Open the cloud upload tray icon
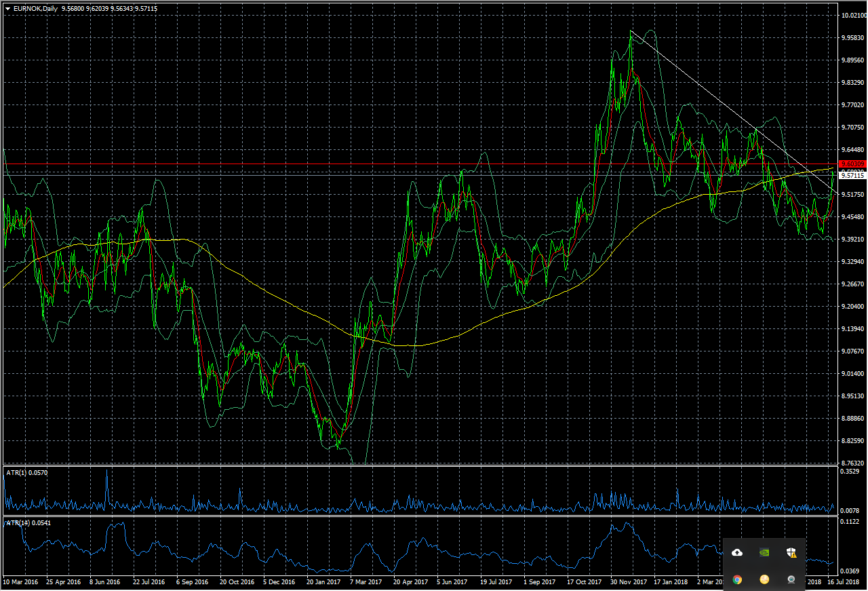Image resolution: width=868 pixels, height=591 pixels. 737,553
